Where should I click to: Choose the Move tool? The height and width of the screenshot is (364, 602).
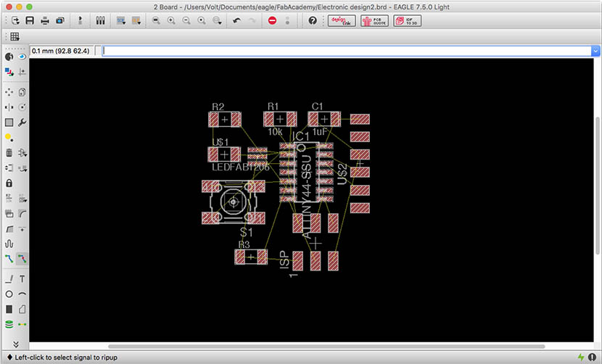click(x=9, y=92)
